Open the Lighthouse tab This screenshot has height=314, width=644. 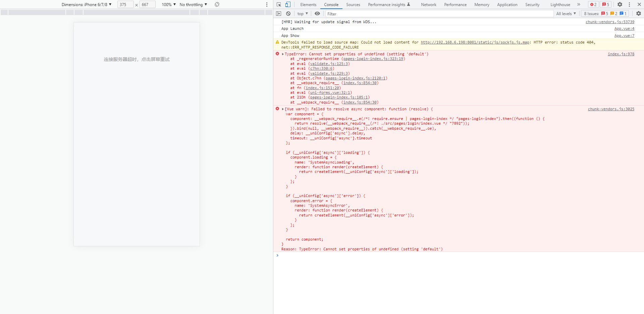click(560, 5)
